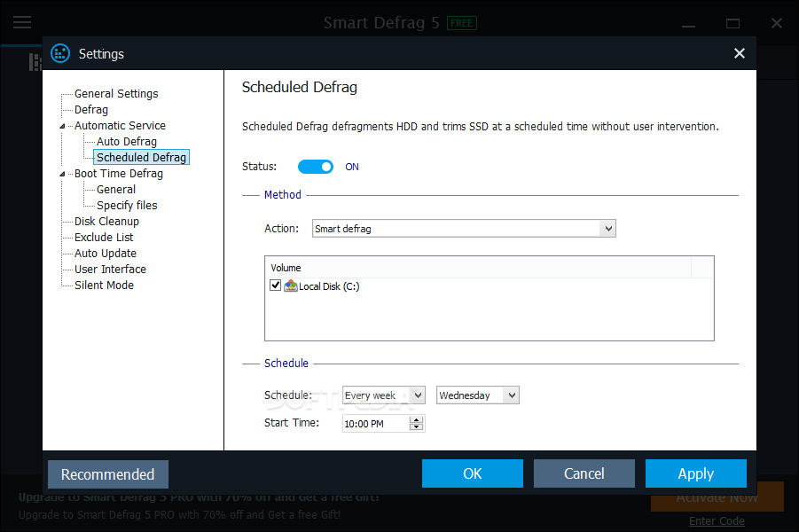Open User Interface settings
Viewport: 799px width, 532px height.
coord(110,269)
